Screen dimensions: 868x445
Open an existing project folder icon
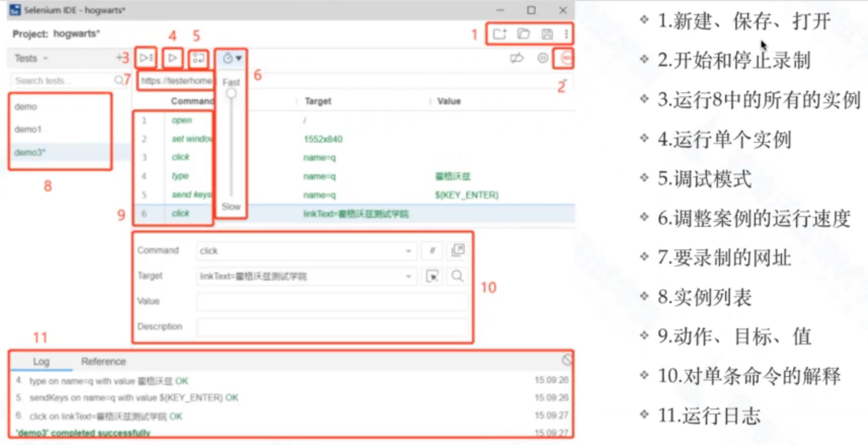coord(523,34)
